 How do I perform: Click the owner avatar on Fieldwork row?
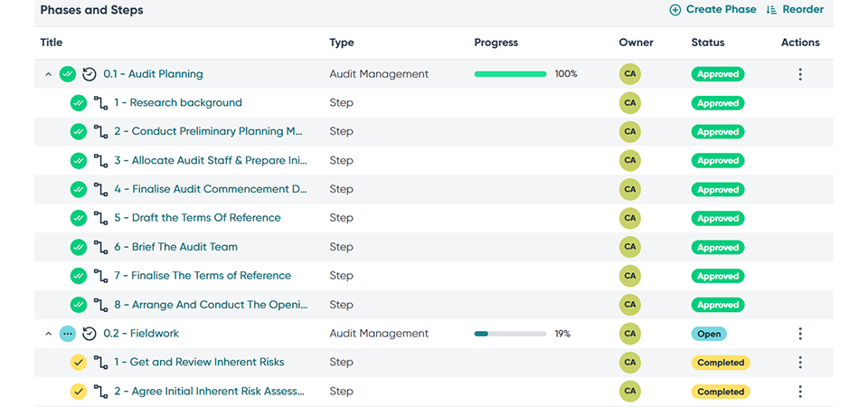(630, 334)
